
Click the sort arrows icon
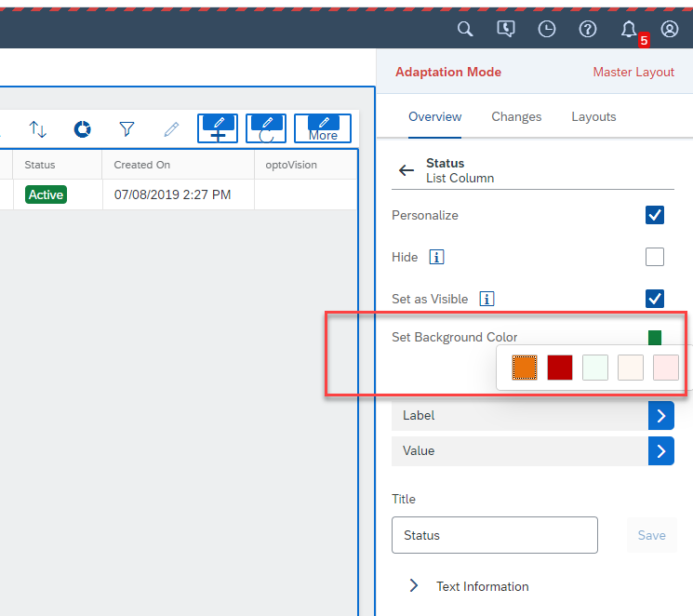coord(37,129)
